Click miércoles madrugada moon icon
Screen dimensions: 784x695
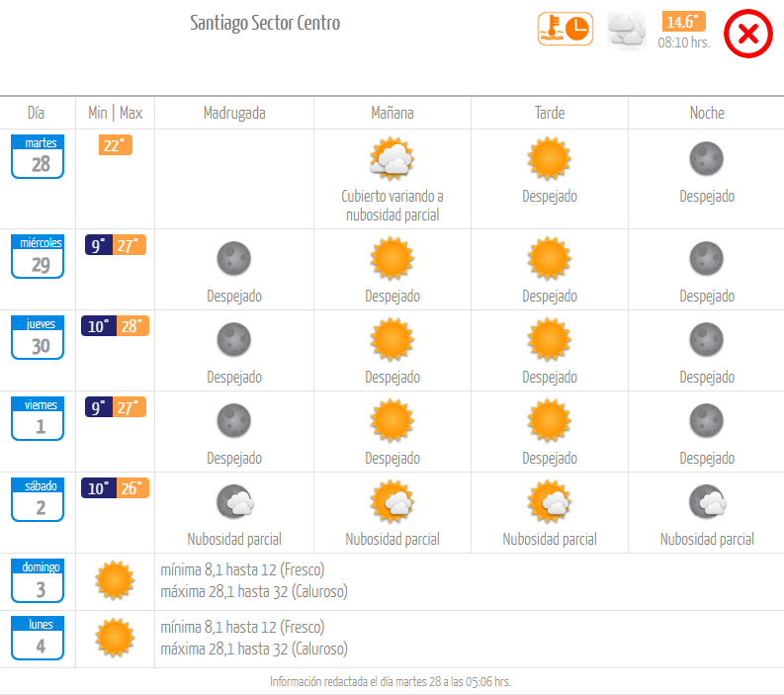coord(234,258)
